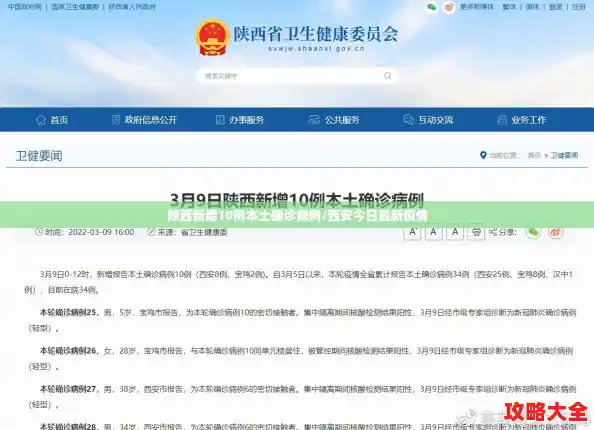Print the article with the printer icon

pyautogui.click(x=476, y=232)
